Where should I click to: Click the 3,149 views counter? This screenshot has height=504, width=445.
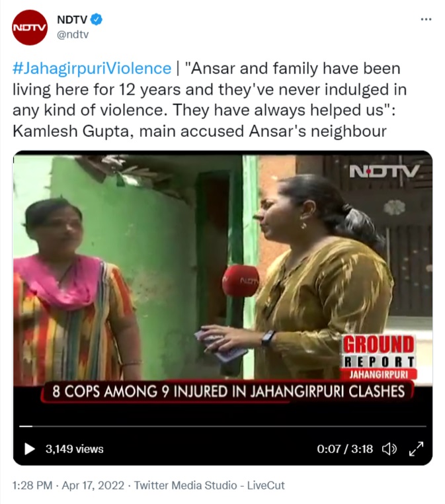[x=75, y=449]
